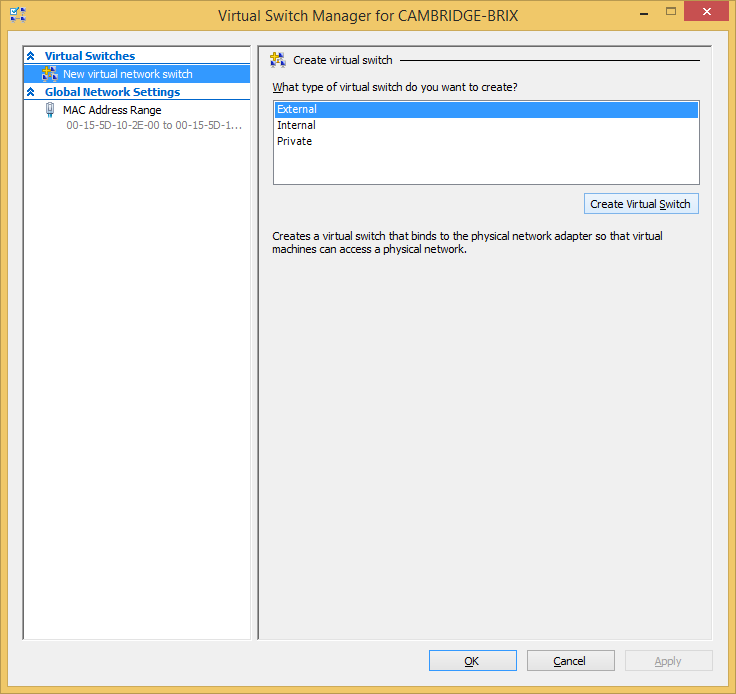736x694 pixels.
Task: Collapse the Global Network Settings chevron
Action: point(31,92)
